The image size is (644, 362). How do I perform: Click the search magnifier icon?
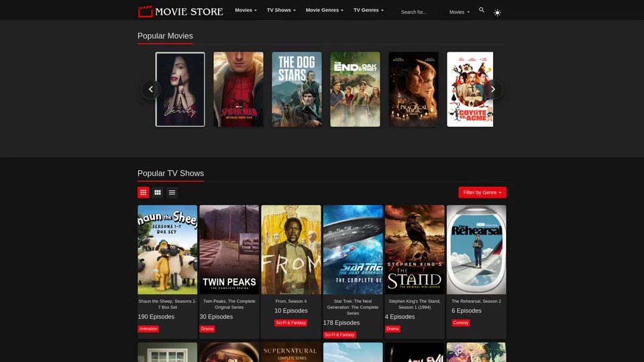pos(482,10)
